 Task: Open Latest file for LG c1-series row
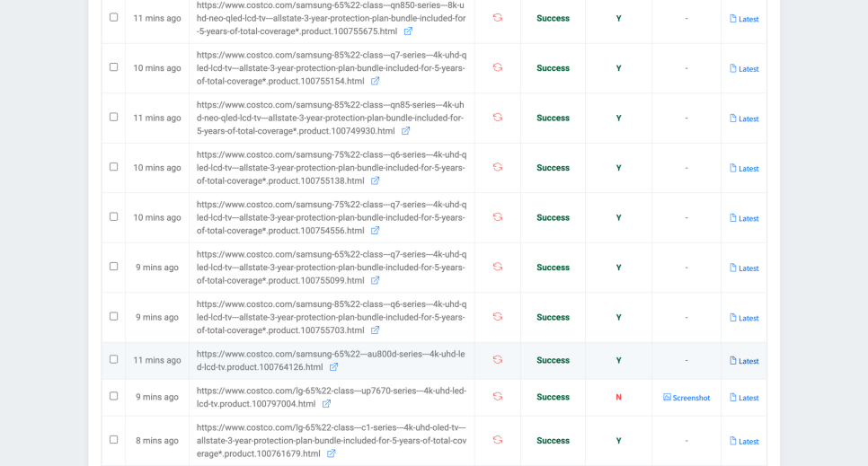(744, 442)
